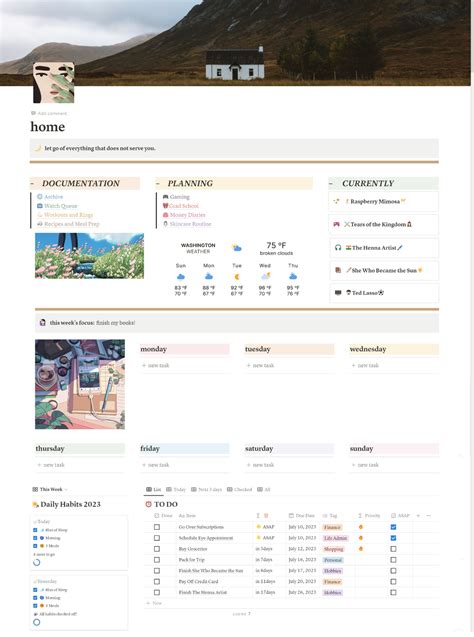Click Wednesday's partly sunny weather icon
This screenshot has height=637, width=474.
pos(265,277)
